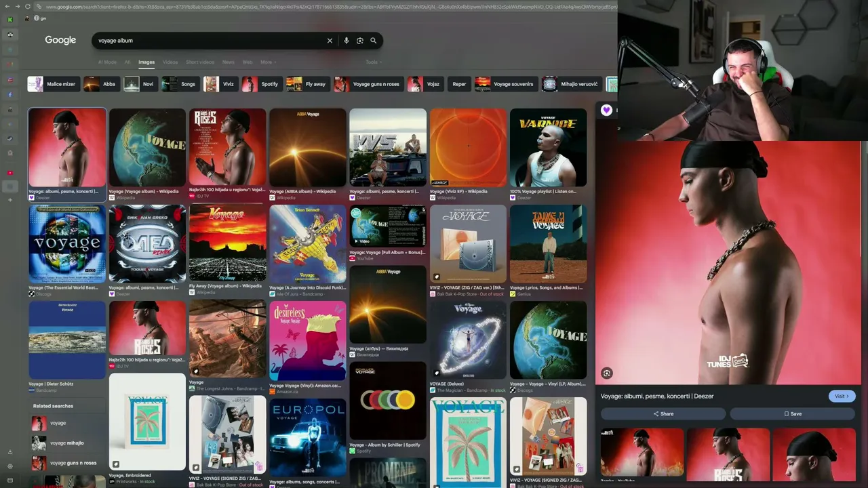
Task: Switch to the News tab
Action: (229, 62)
